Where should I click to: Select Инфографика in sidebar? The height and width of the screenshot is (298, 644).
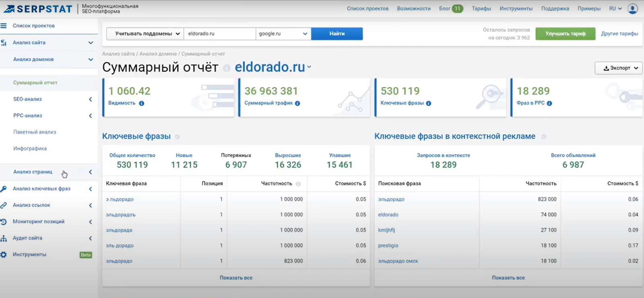[30, 148]
